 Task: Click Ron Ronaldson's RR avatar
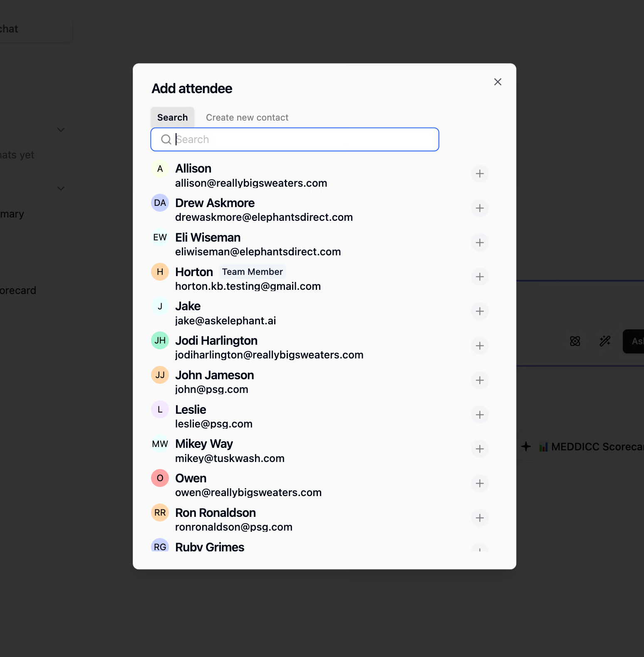pyautogui.click(x=160, y=513)
